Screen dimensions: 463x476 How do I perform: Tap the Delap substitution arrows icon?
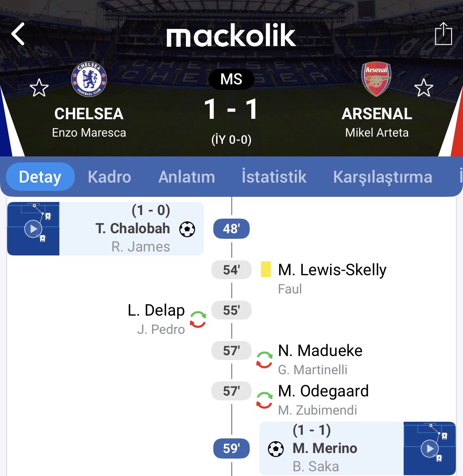tap(198, 320)
